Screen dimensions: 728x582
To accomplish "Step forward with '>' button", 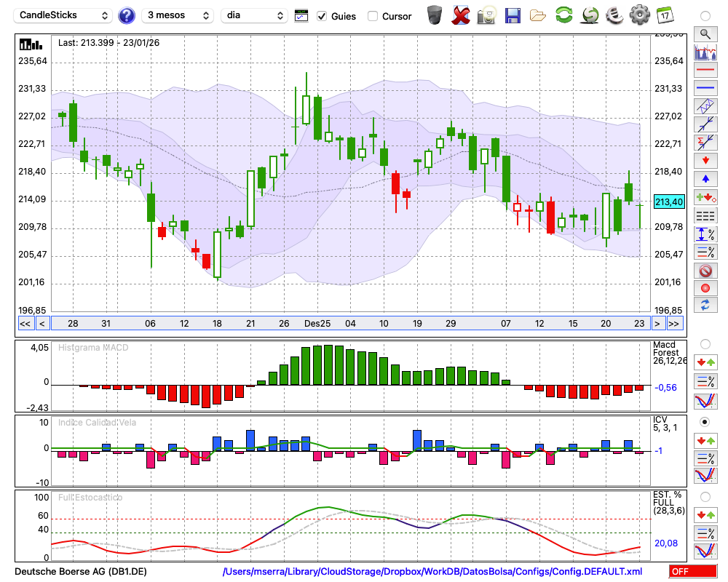I will 657,324.
